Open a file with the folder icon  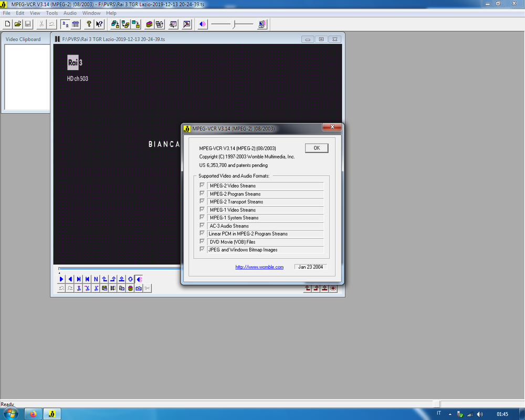point(18,24)
